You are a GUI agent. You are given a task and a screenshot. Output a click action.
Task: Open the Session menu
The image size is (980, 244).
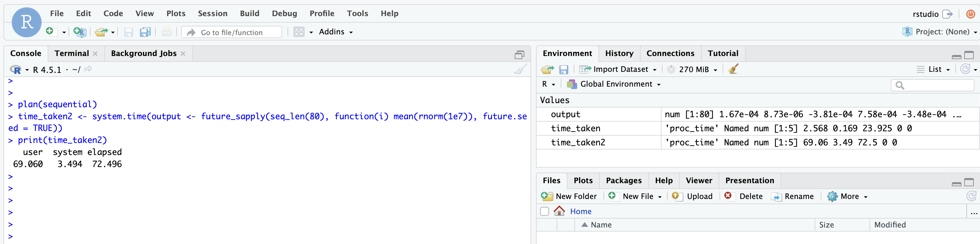point(213,13)
